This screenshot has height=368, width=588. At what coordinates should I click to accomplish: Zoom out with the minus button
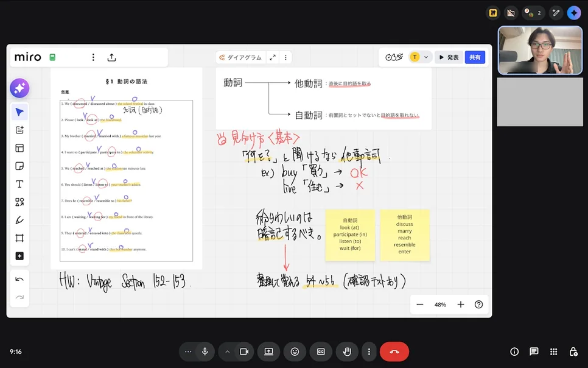pos(420,305)
